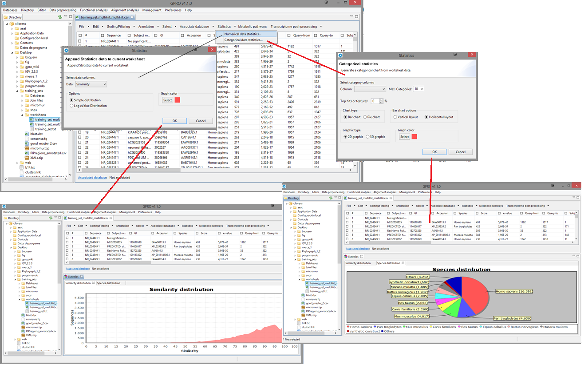The width and height of the screenshot is (588, 365).
Task: Expand the empty Column combo box
Action: pos(370,89)
